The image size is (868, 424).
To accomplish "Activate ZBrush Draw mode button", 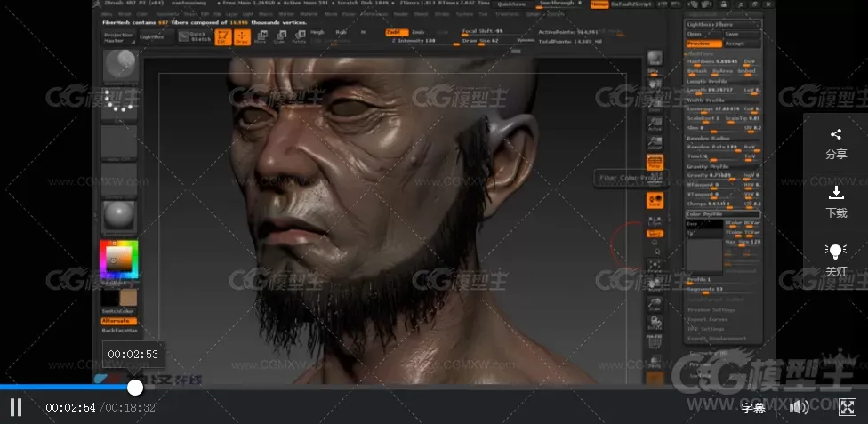I will click(242, 37).
